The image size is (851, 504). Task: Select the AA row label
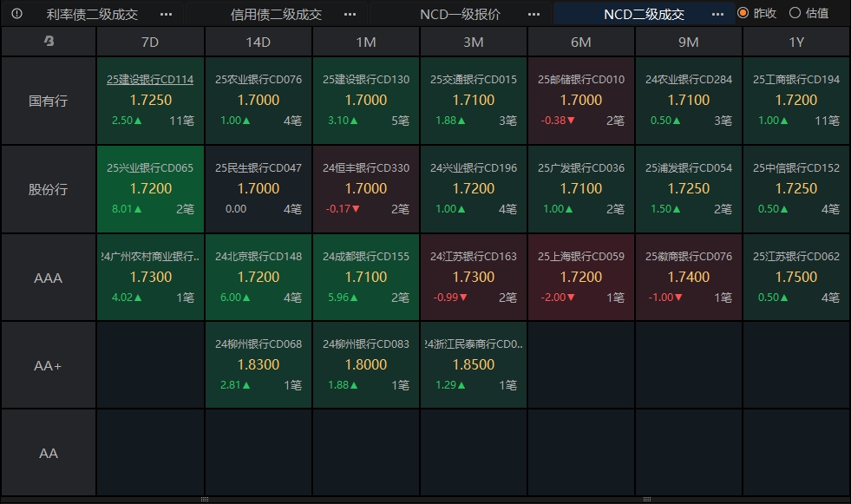(49, 453)
